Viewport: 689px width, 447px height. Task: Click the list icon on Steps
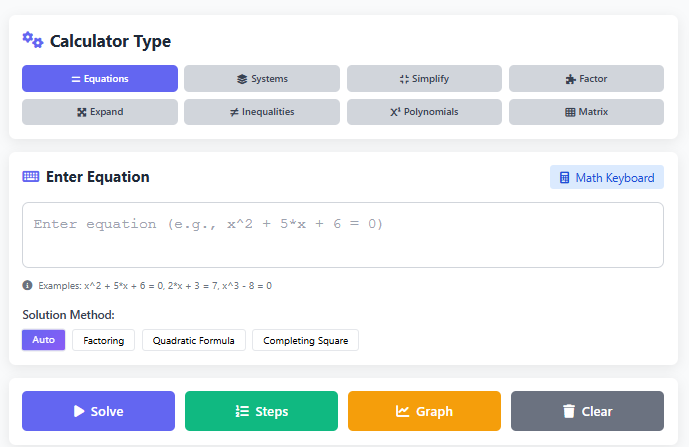(x=241, y=411)
